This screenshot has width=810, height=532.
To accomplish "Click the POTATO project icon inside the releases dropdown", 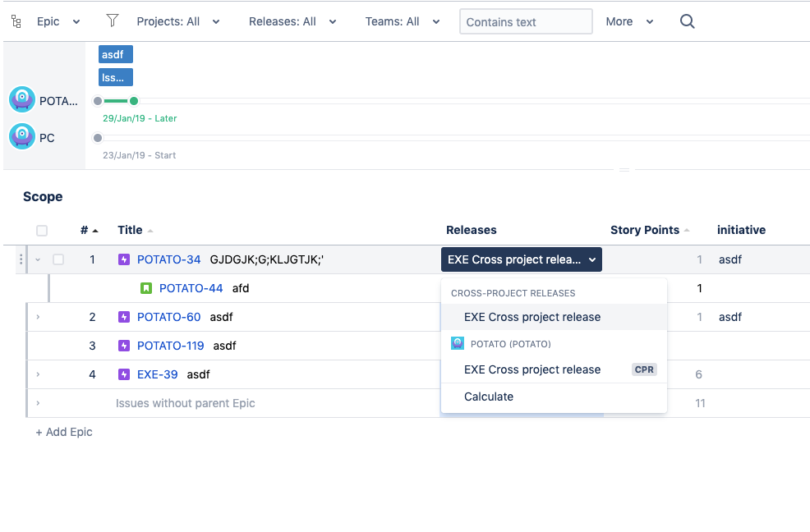I will [458, 343].
